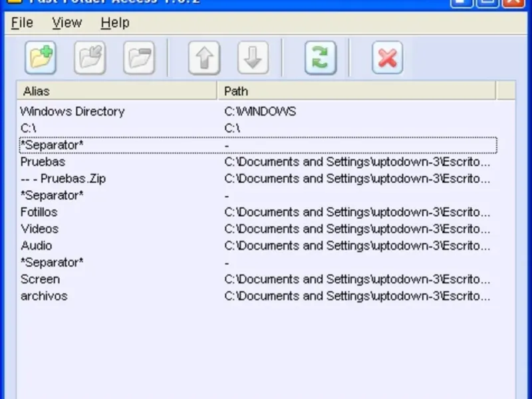Open the Help menu
Screen dimensions: 532x399
[115, 23]
